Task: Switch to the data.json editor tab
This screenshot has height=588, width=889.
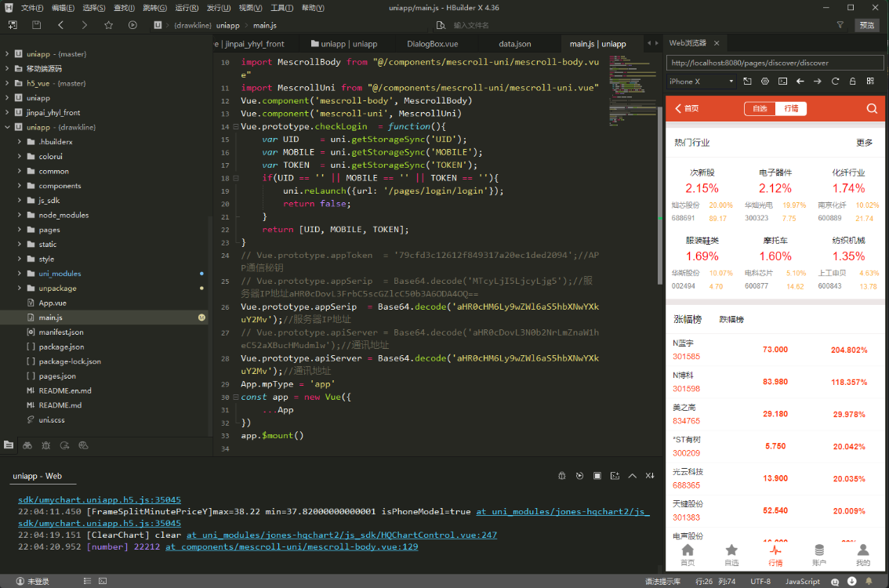Action: (515, 44)
